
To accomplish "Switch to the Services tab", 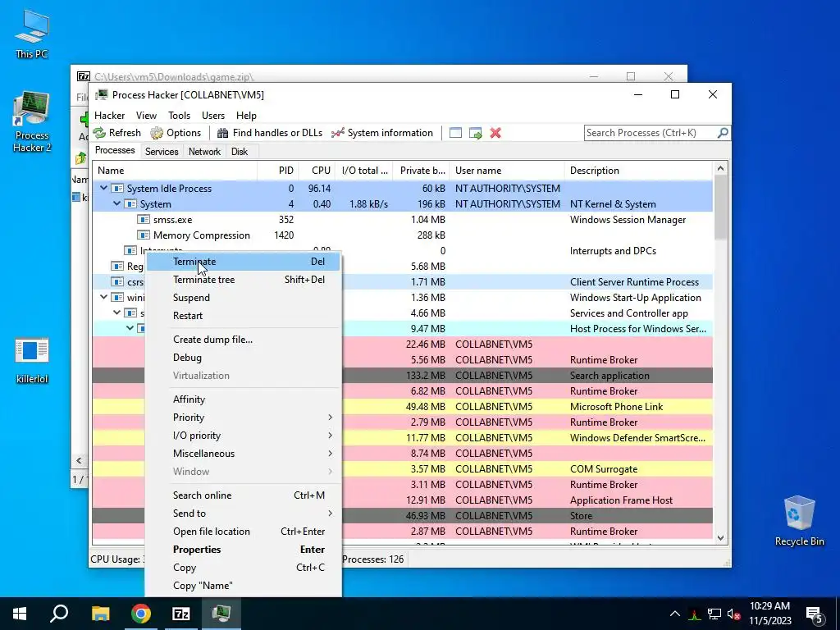I will [162, 152].
